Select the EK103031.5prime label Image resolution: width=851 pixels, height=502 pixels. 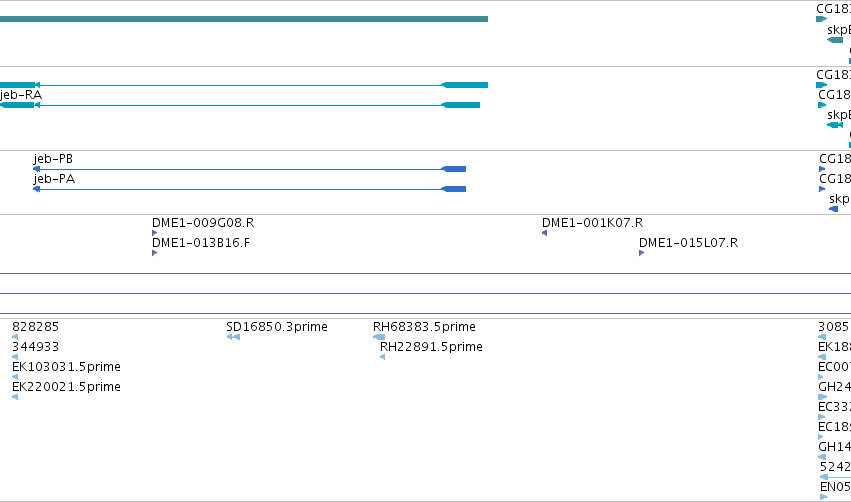pos(66,367)
